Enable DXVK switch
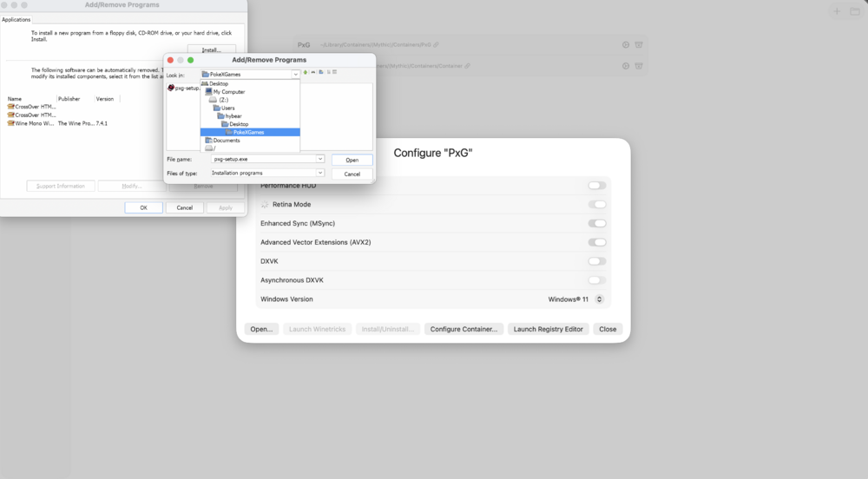 pos(597,261)
